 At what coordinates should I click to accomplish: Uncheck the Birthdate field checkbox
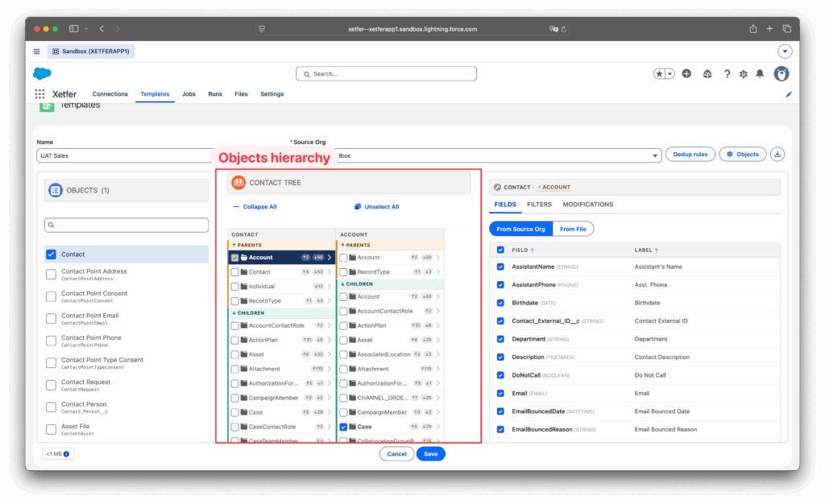(500, 304)
